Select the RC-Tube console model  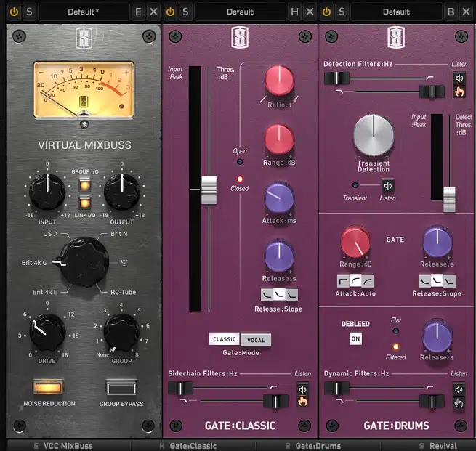(123, 292)
